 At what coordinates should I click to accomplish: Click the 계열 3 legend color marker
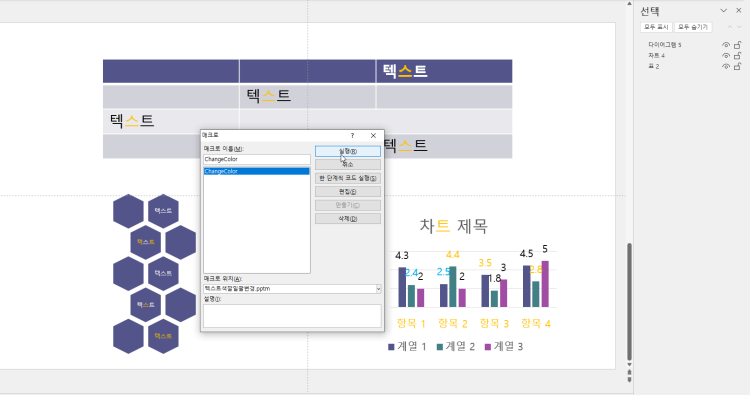pos(488,347)
